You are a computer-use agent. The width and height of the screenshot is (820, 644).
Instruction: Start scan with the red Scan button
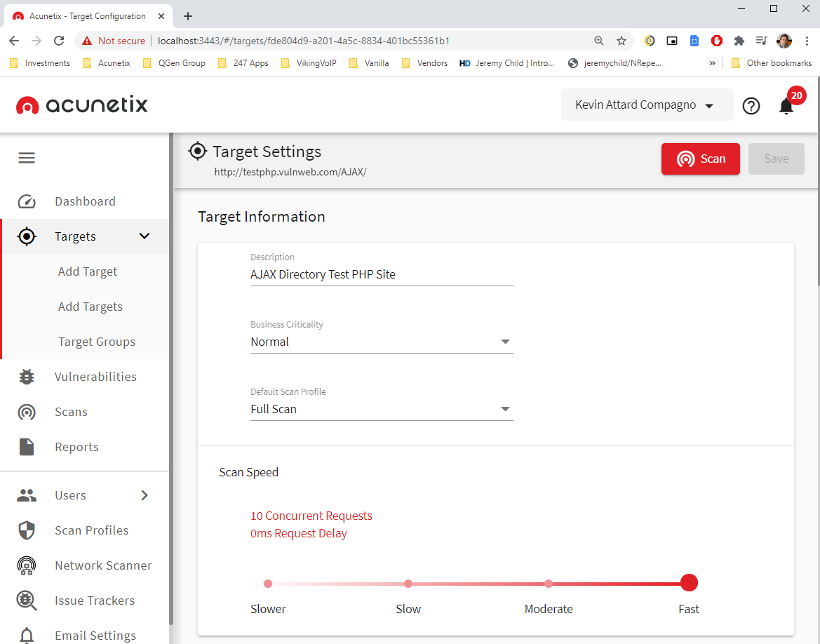[701, 159]
